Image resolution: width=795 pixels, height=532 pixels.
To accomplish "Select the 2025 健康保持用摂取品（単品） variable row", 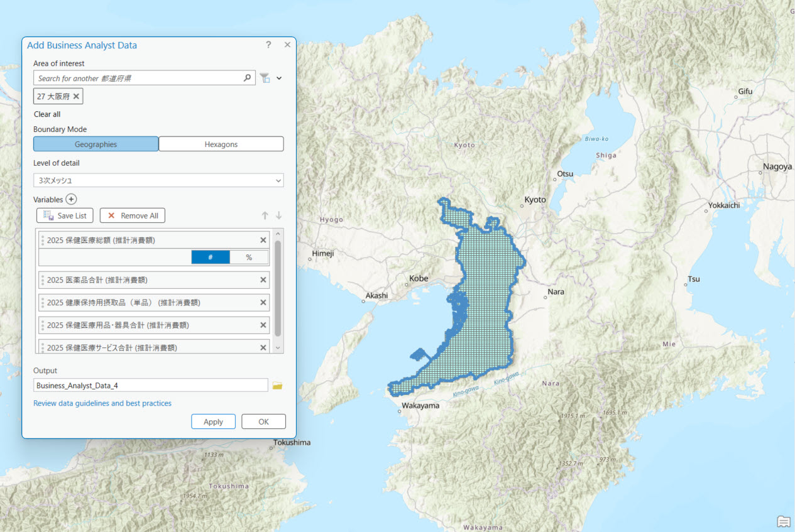I will (x=154, y=303).
